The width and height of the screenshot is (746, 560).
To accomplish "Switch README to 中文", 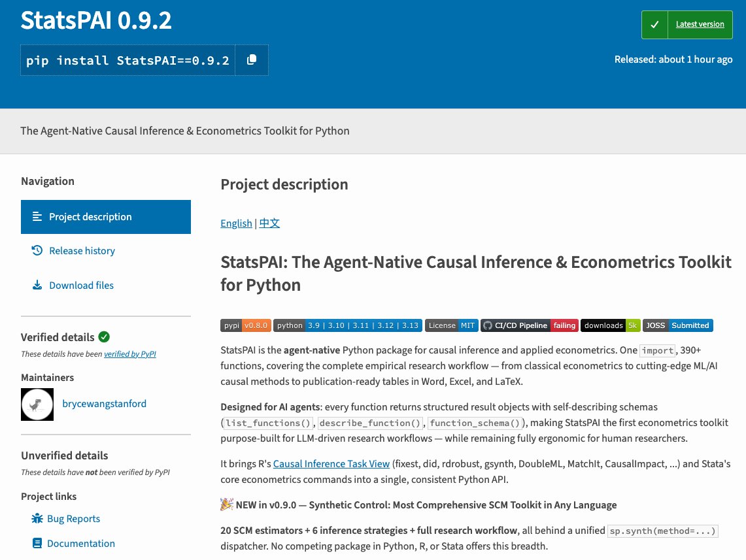I will point(269,223).
